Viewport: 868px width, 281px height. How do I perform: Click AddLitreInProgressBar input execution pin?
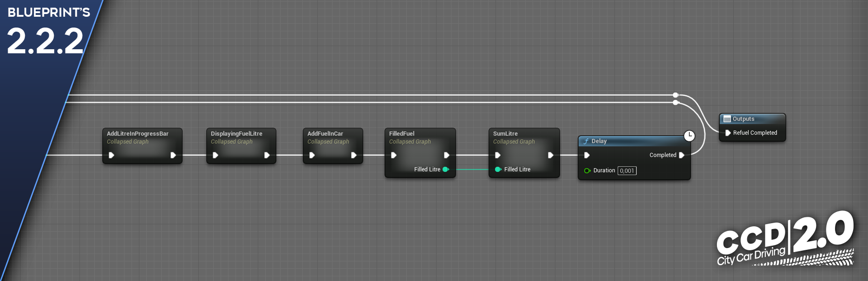(111, 155)
